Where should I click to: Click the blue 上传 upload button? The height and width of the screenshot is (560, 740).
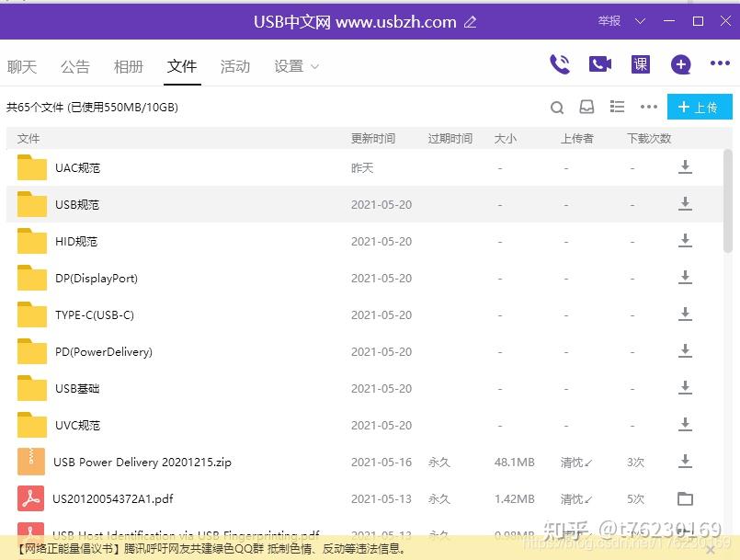700,107
